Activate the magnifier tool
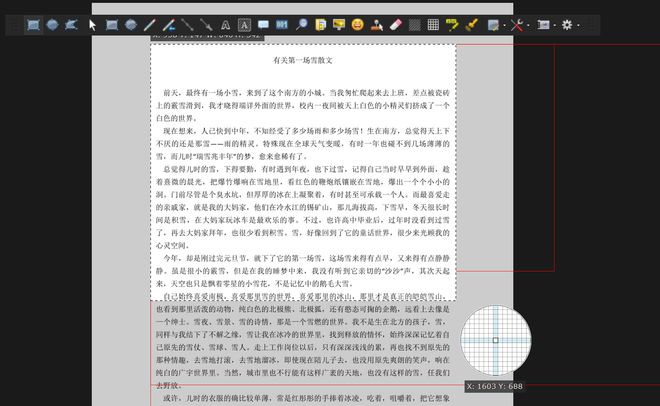Image resolution: width=660 pixels, height=406 pixels. [x=301, y=24]
